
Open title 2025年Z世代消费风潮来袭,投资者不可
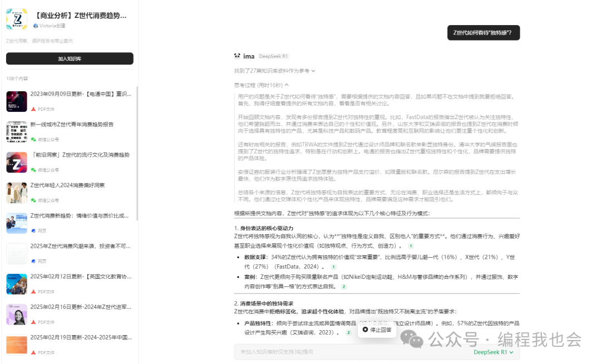click(x=81, y=246)
